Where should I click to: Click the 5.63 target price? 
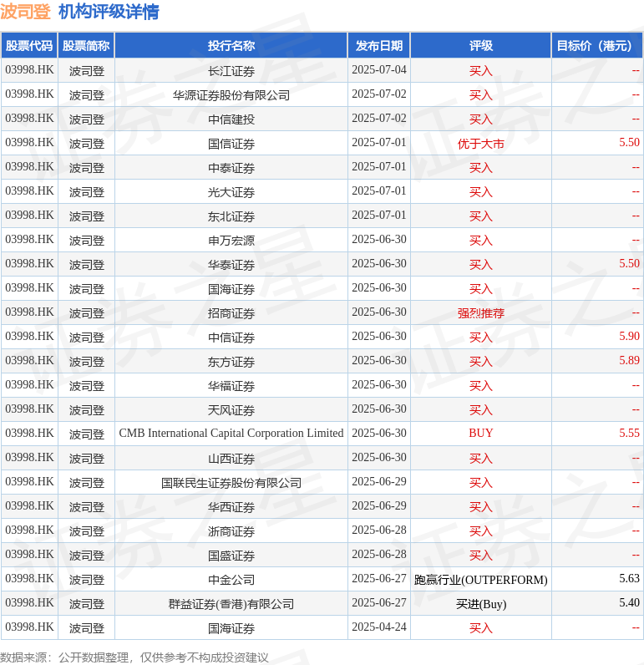[x=629, y=578]
